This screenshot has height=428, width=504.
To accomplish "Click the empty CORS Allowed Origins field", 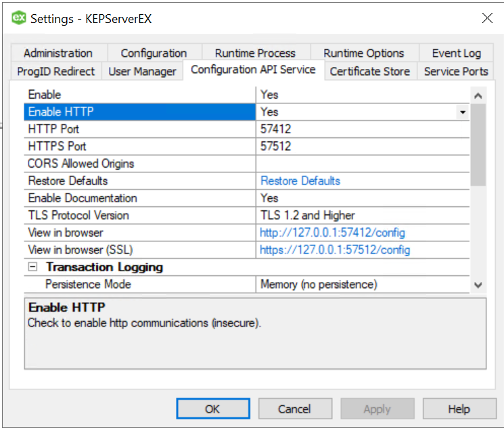I will [363, 164].
